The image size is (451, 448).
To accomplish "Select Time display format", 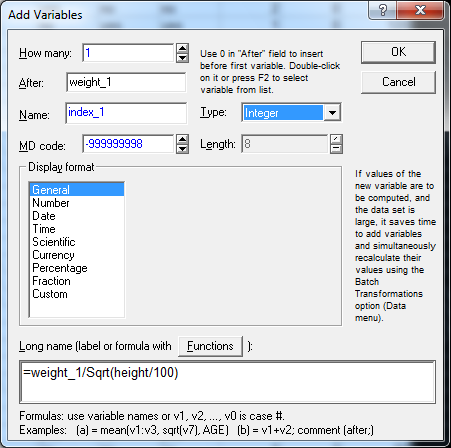I will pyautogui.click(x=77, y=229).
